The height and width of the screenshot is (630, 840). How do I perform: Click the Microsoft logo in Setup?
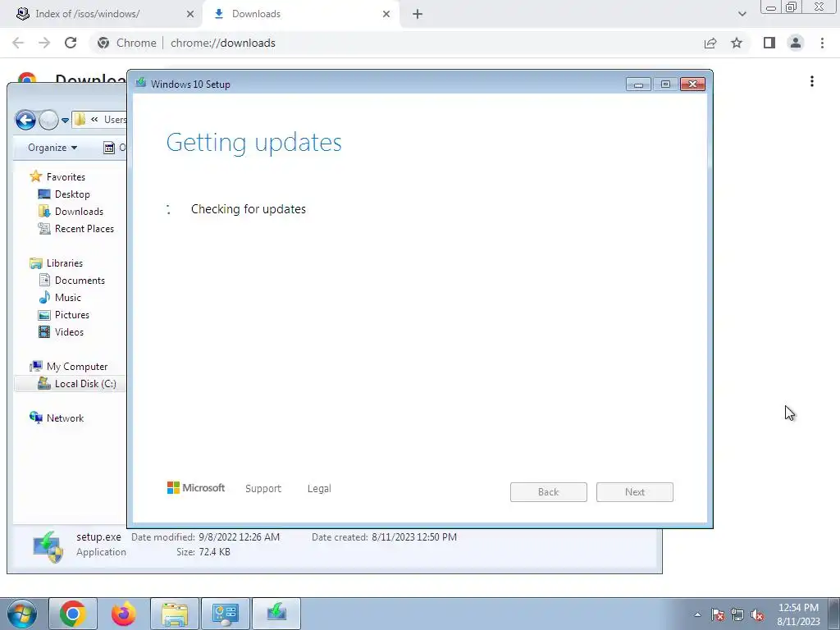click(196, 487)
